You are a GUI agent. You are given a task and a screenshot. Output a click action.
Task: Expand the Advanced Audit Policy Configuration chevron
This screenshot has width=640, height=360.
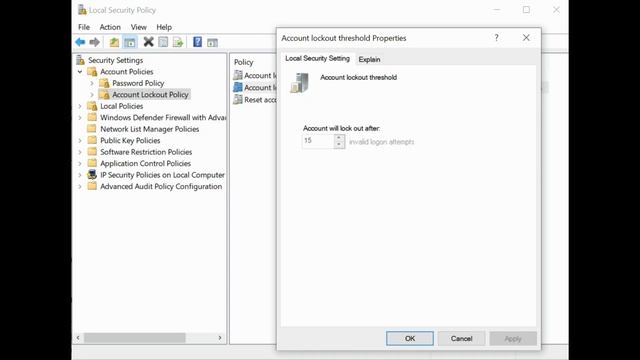click(x=80, y=187)
